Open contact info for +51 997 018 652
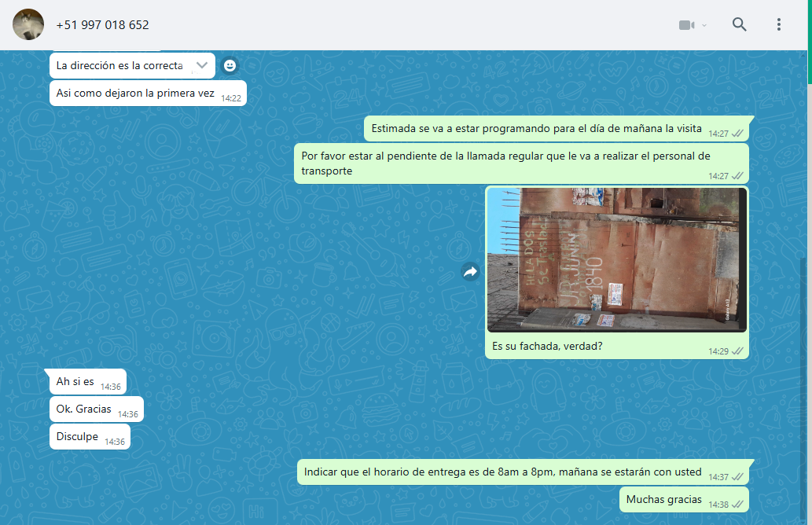The image size is (812, 525). click(x=102, y=25)
